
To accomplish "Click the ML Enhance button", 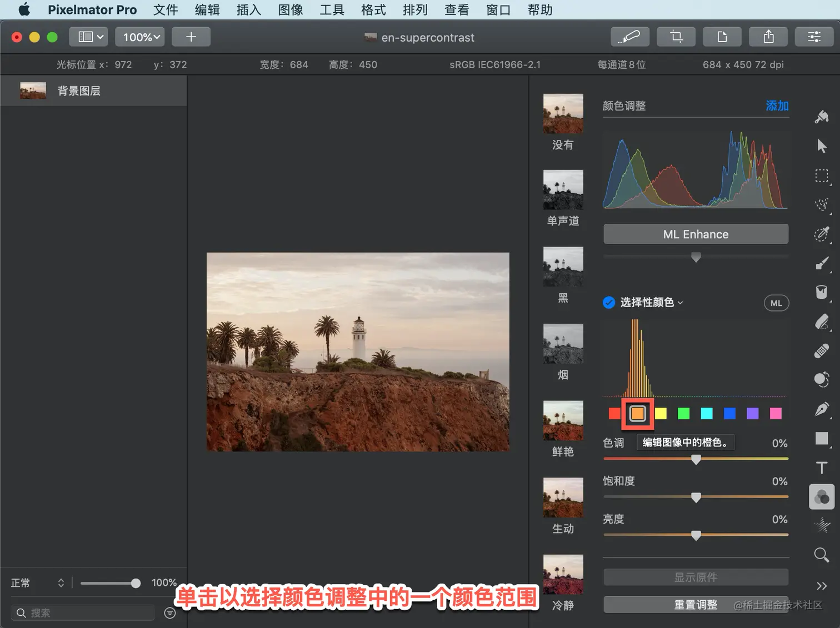I will coord(696,234).
